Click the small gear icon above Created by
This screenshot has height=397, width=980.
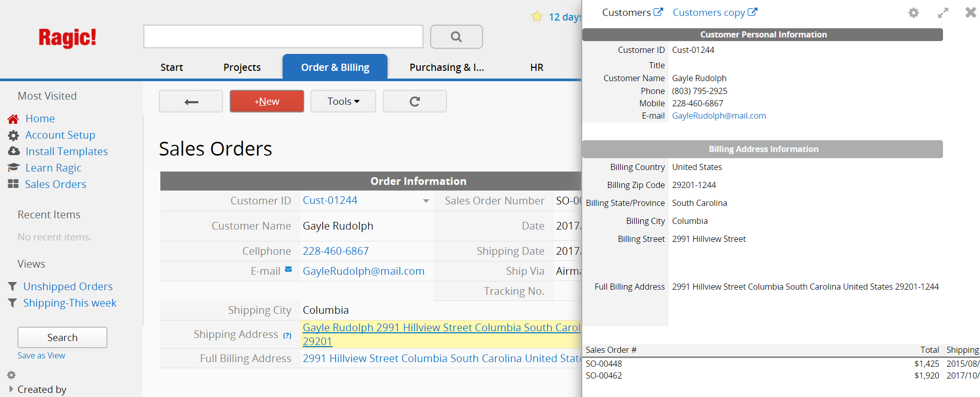pyautogui.click(x=11, y=375)
